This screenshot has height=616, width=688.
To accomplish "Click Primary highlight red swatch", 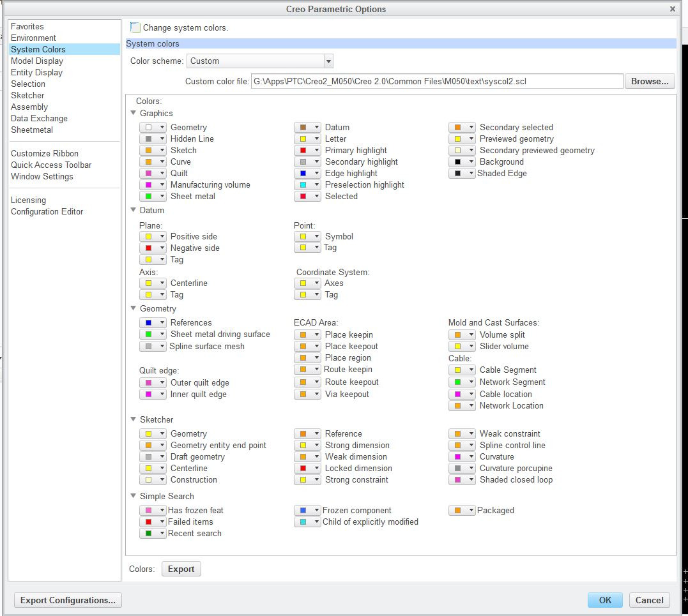I will (303, 151).
